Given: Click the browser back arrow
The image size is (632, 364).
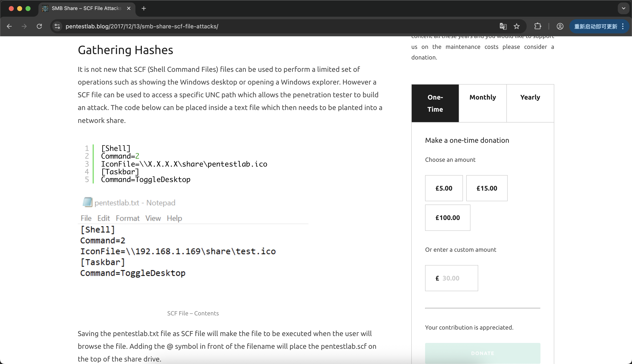Looking at the screenshot, I should point(9,26).
